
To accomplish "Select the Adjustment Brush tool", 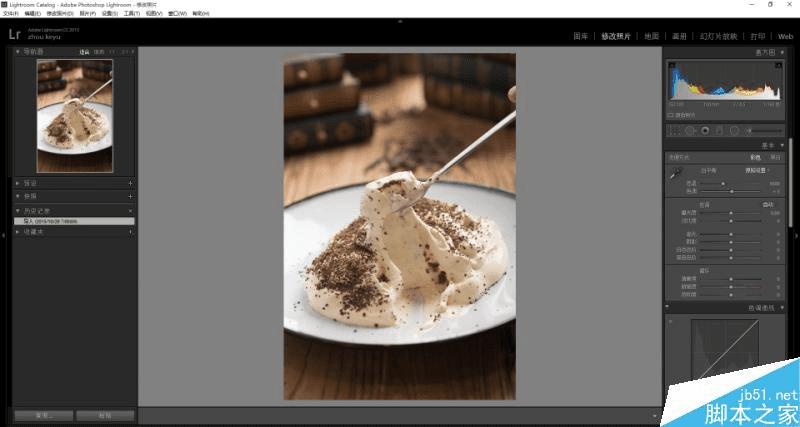I will 763,131.
